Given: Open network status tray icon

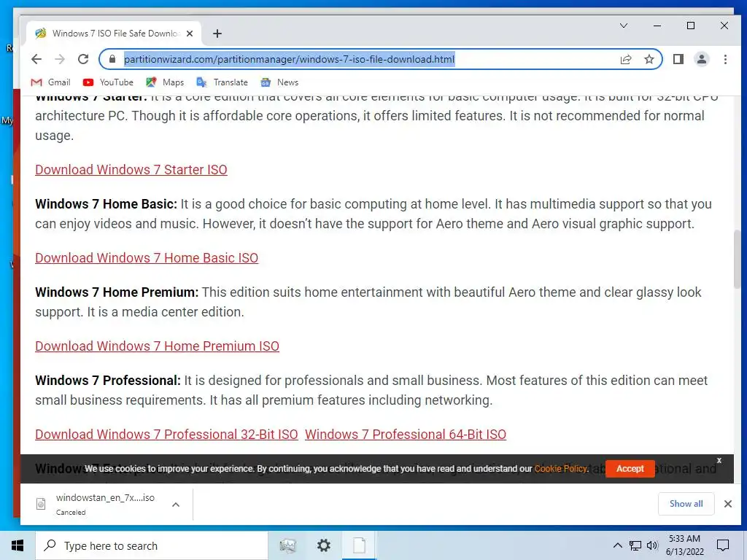Looking at the screenshot, I should [635, 545].
